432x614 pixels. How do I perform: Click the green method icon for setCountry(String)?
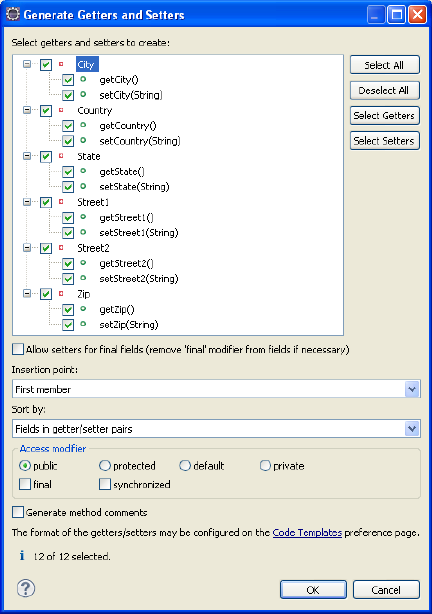83,140
